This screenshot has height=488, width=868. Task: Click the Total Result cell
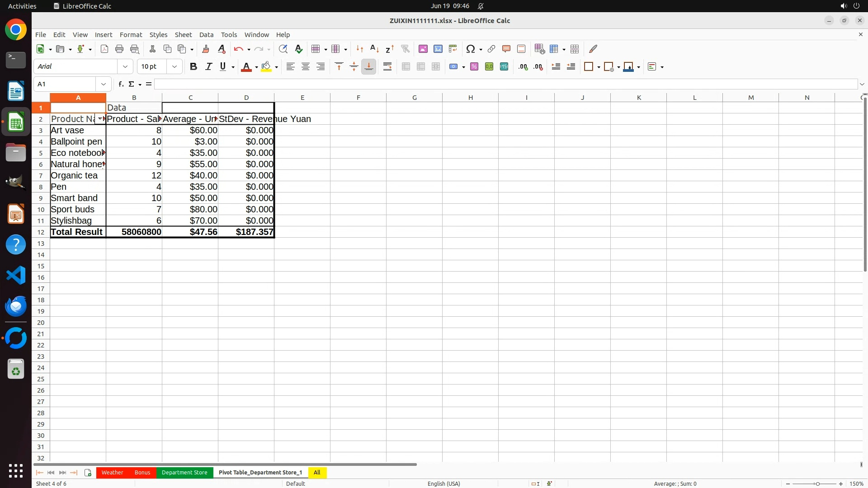[77, 232]
